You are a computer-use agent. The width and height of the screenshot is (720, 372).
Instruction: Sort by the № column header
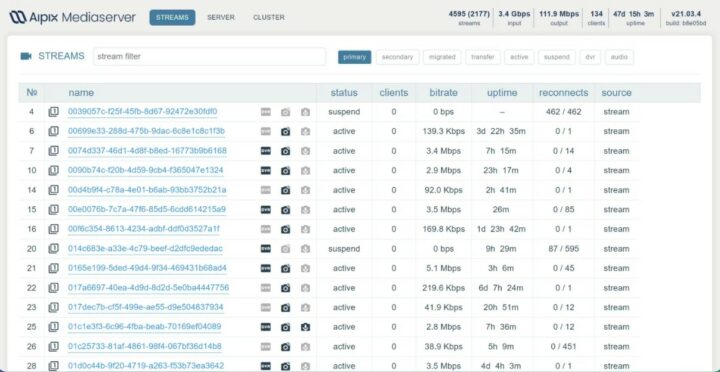[32, 93]
